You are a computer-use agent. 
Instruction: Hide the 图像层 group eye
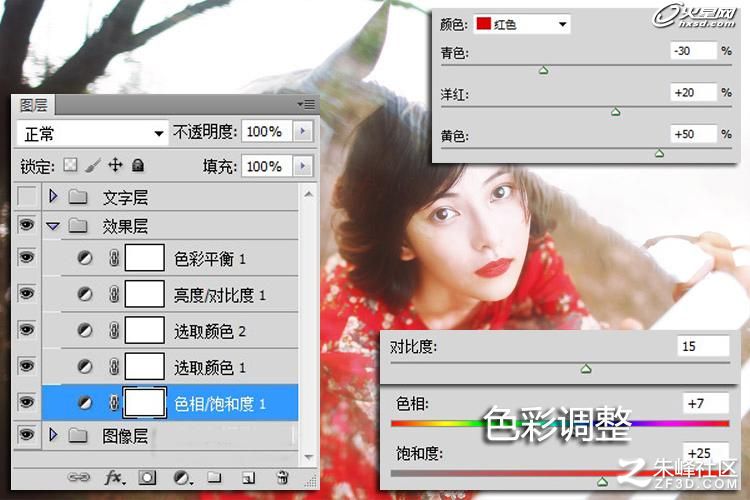point(26,434)
